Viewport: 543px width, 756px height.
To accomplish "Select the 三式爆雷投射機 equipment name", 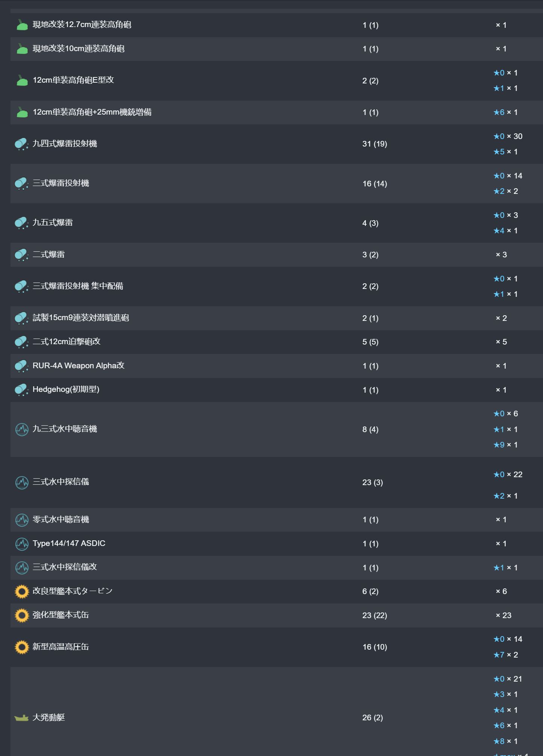I will click(x=61, y=183).
